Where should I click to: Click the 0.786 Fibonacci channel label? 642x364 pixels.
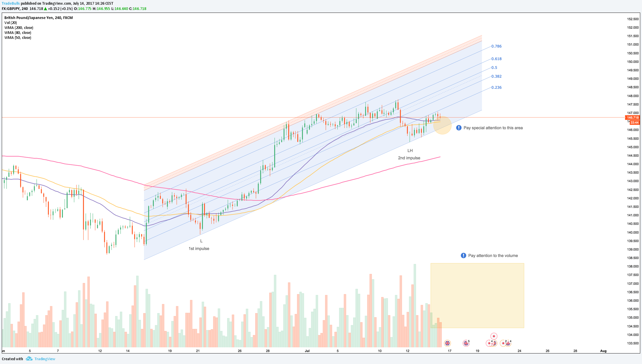[x=496, y=46]
